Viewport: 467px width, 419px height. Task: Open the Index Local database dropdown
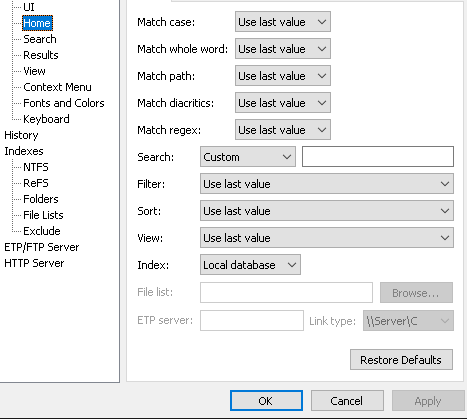[x=250, y=265]
